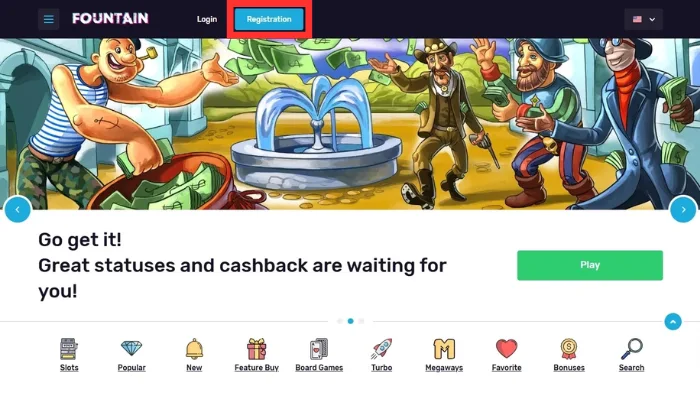The width and height of the screenshot is (700, 400).
Task: Open the hamburger menu icon
Action: 48,19
